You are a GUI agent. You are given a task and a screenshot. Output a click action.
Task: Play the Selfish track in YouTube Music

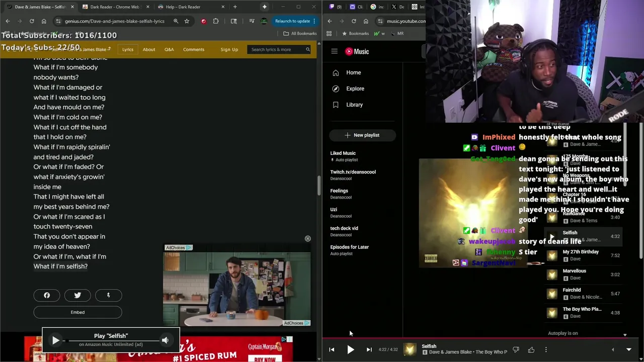coord(351,349)
